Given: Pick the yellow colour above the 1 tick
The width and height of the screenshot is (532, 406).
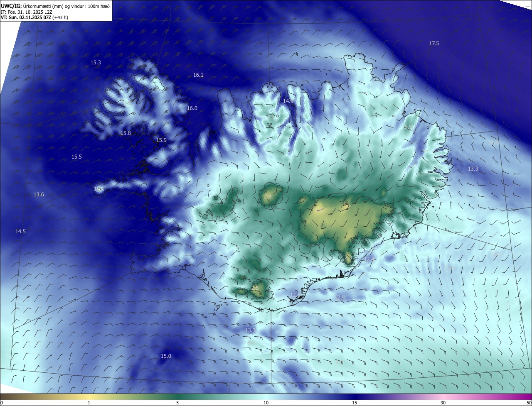Looking at the screenshot, I should point(89,397).
